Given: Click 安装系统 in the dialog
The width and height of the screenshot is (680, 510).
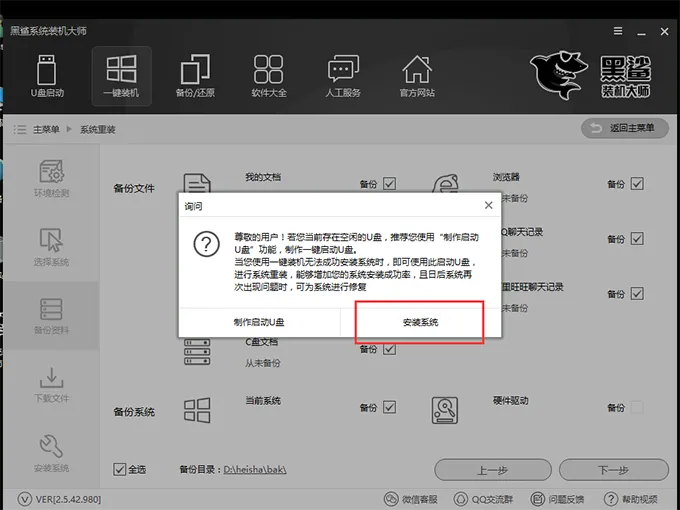Looking at the screenshot, I should [421, 322].
